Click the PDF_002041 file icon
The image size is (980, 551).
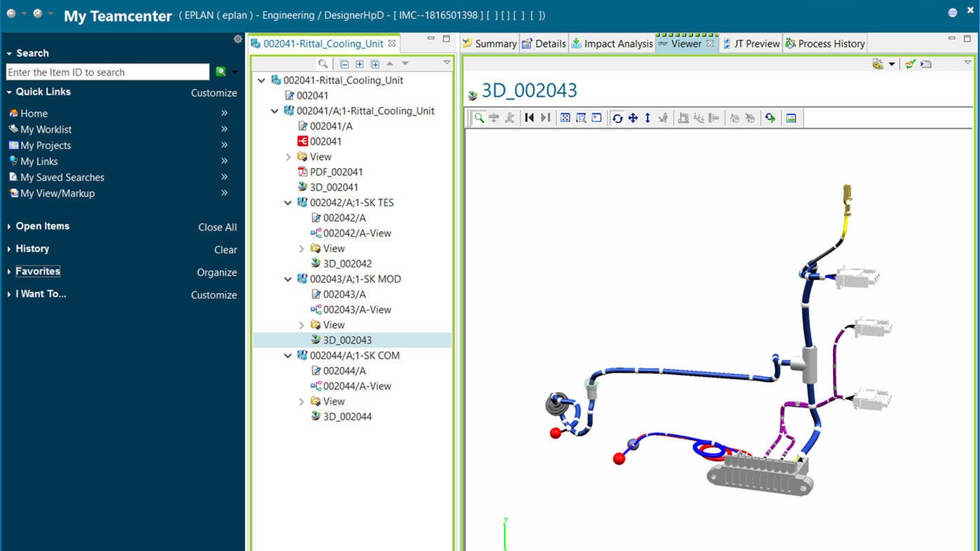coord(302,172)
